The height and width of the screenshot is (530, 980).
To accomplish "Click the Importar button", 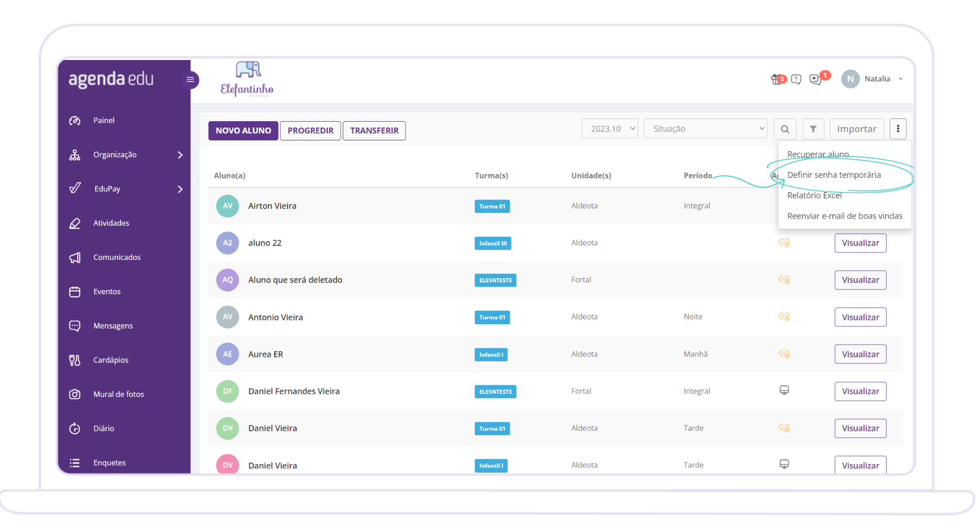I will click(x=857, y=129).
